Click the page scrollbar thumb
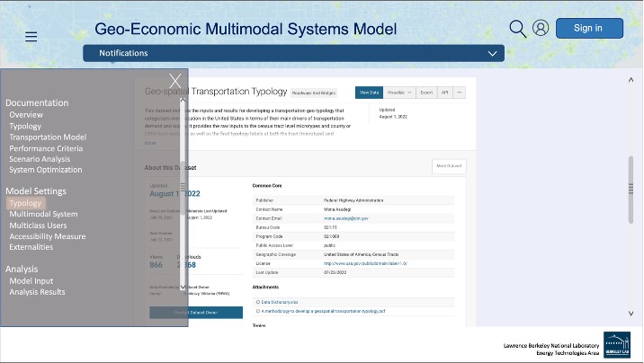Screen dimensions: 644x363 [631, 190]
